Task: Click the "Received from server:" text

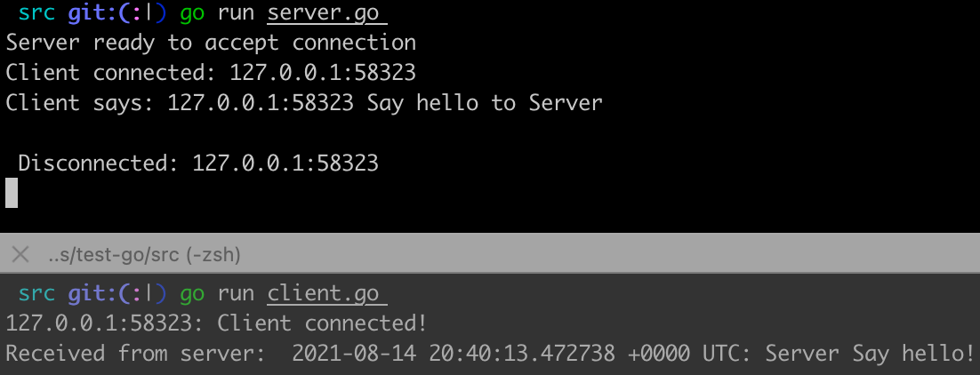Action: (135, 354)
